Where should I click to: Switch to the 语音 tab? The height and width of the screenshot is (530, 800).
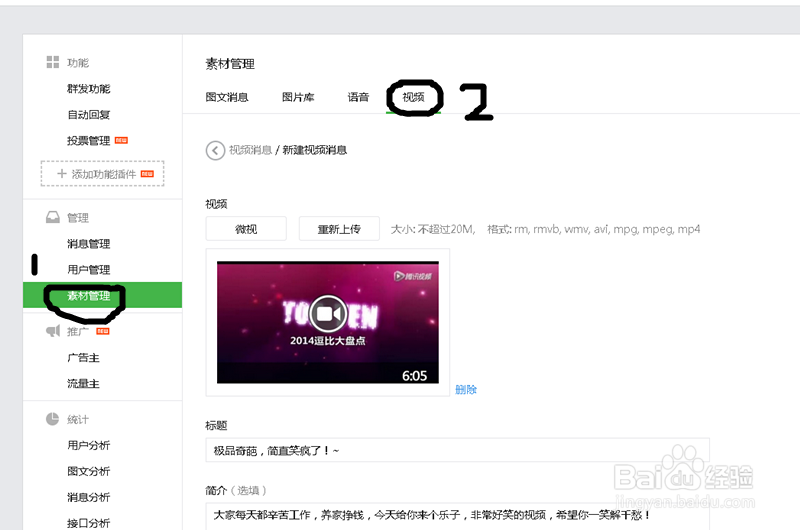(x=358, y=97)
